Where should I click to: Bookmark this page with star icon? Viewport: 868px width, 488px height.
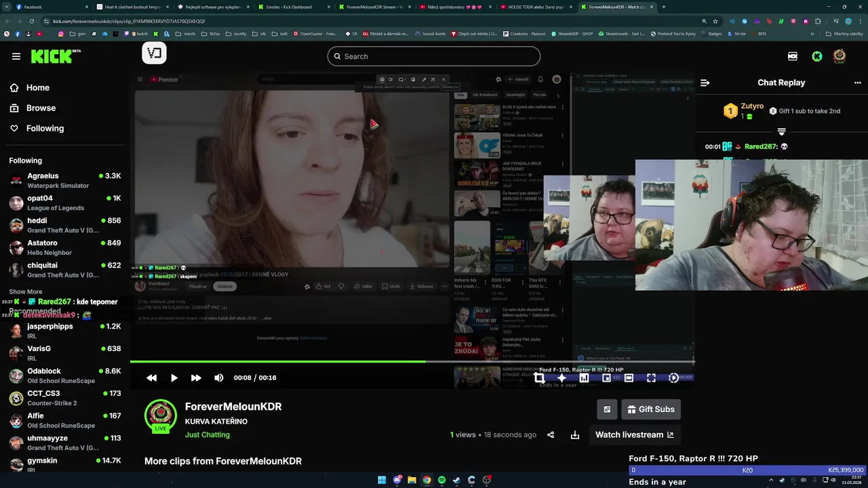715,21
